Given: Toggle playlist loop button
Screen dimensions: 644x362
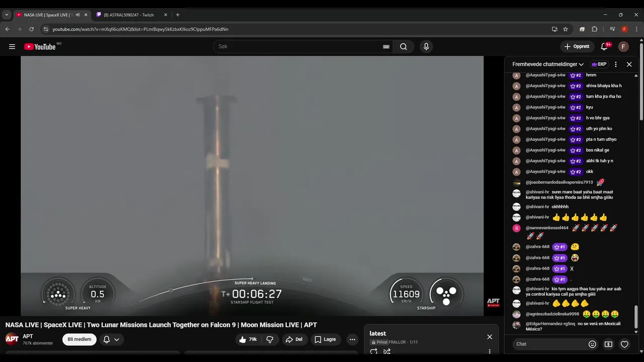Looking at the screenshot, I should (x=374, y=351).
